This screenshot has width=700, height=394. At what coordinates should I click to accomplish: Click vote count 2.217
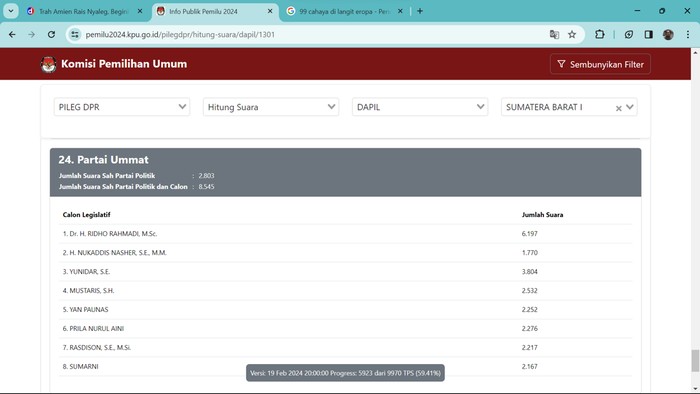529,348
